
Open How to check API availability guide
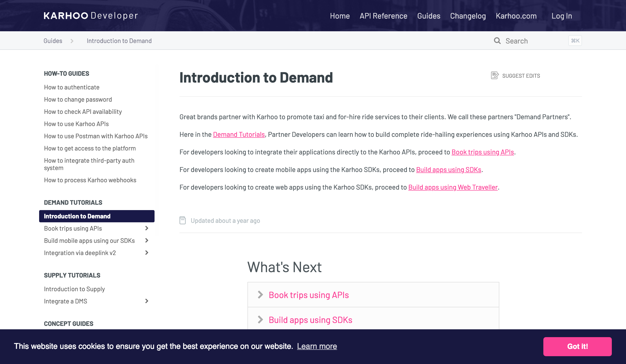click(x=83, y=112)
